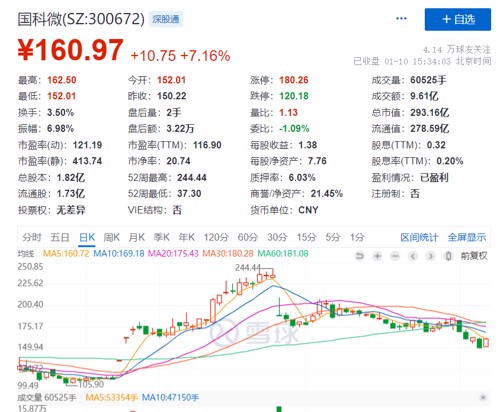Pan chart right with right chevron icon
This screenshot has width=500, height=412.
[x=431, y=256]
